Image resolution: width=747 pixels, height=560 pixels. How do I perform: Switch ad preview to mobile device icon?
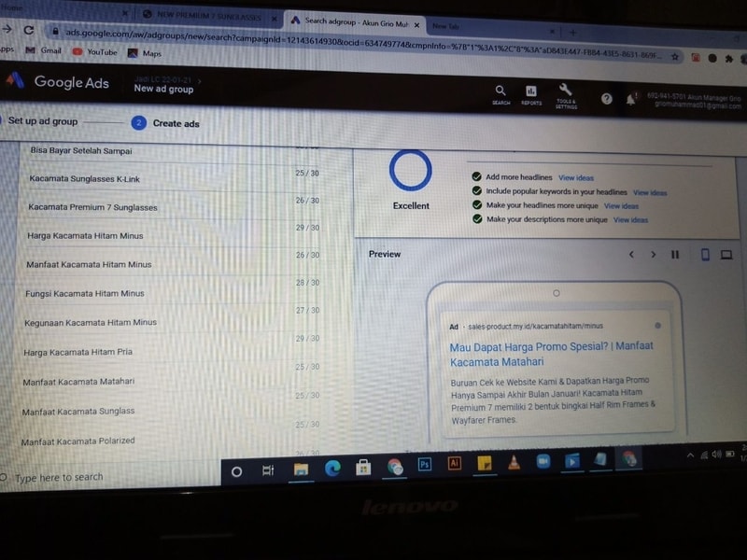[x=705, y=255]
